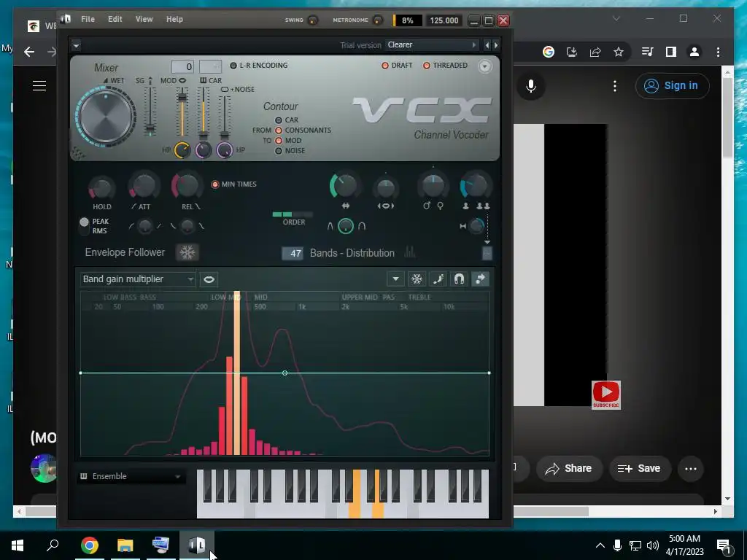Image resolution: width=747 pixels, height=560 pixels.
Task: Toggle DRAFT mode
Action: click(397, 65)
